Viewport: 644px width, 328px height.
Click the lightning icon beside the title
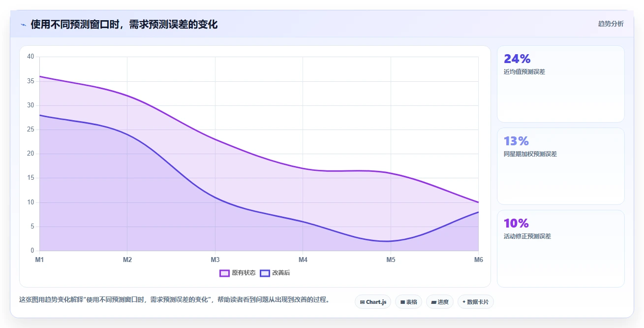pyautogui.click(x=23, y=24)
